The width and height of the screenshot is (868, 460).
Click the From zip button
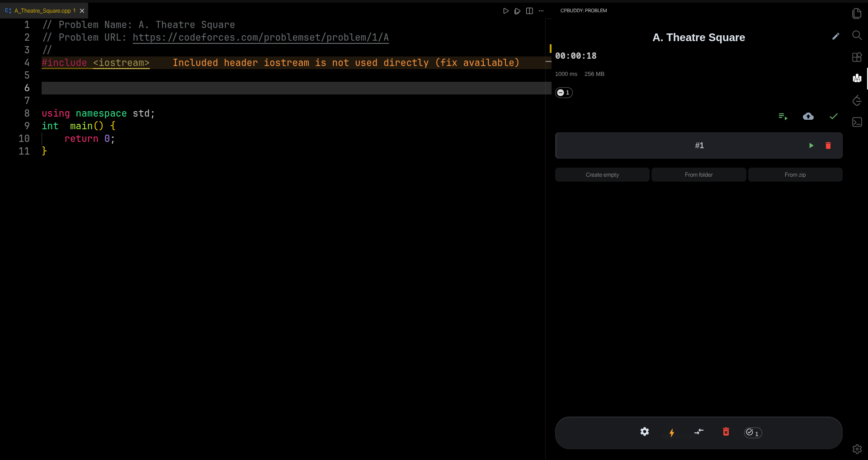[795, 175]
